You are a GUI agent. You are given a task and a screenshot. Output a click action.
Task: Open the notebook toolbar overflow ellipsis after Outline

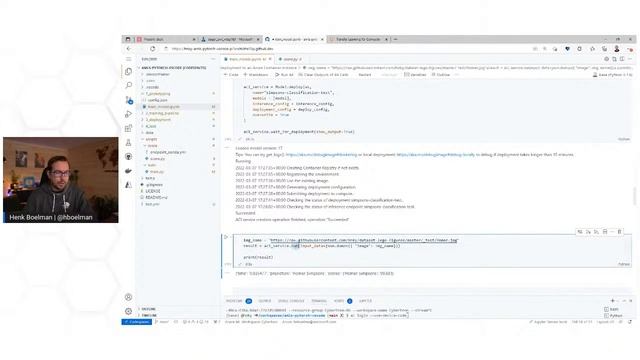457,75
